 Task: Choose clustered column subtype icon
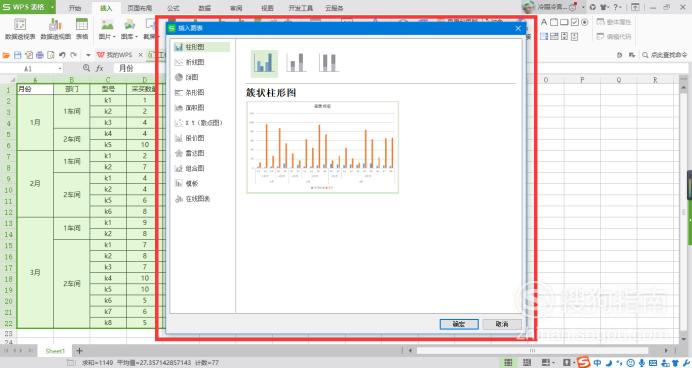(x=264, y=63)
